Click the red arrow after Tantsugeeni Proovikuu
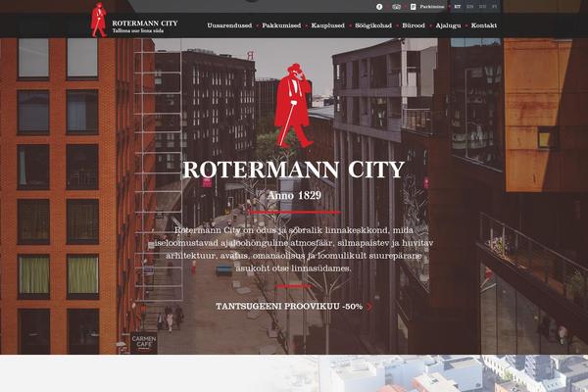 click(370, 307)
